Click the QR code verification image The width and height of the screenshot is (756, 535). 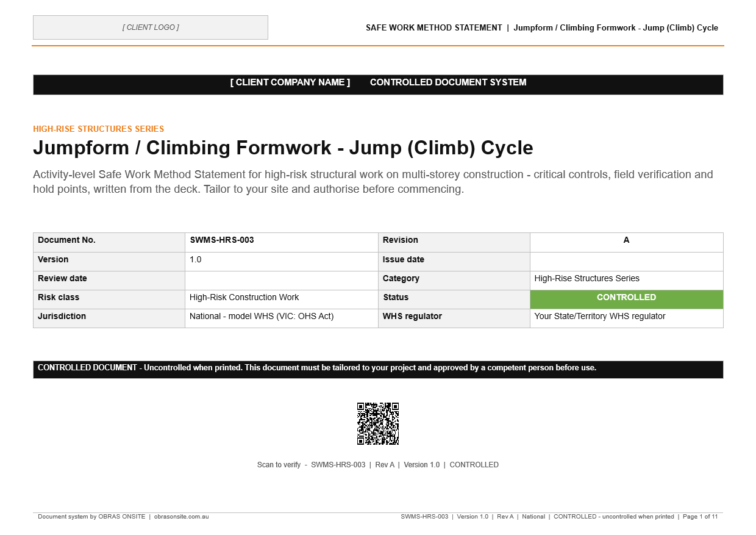[378, 423]
